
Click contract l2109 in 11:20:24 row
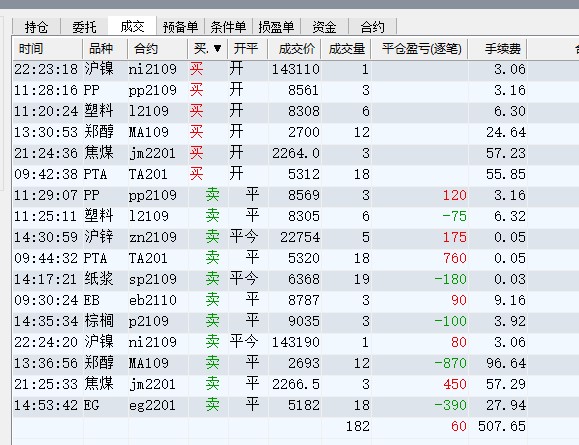[148, 111]
